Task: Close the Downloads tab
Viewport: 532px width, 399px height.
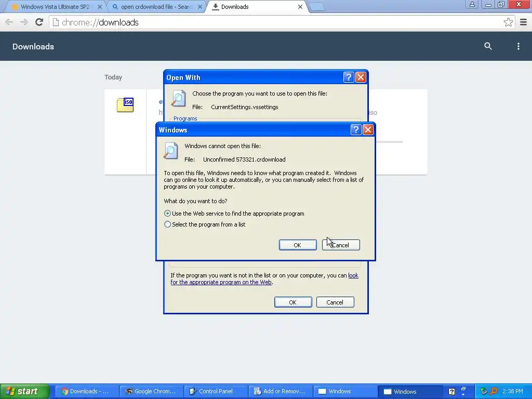Action: [x=300, y=7]
